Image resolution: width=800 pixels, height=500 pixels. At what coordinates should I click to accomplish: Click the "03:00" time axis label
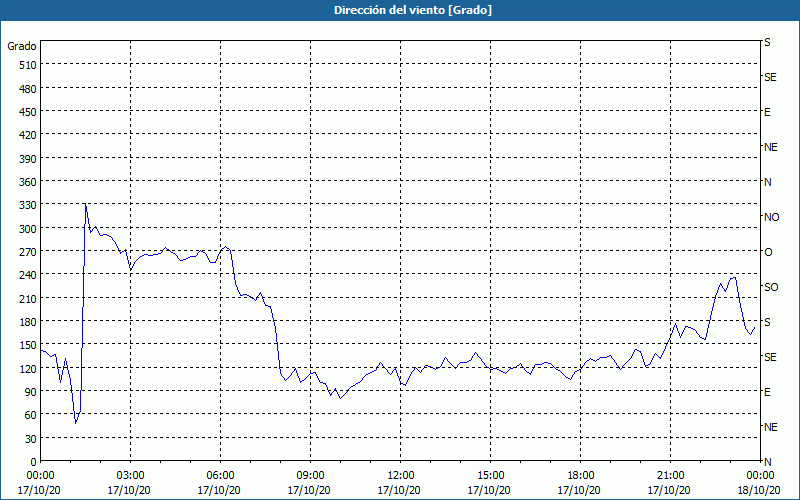[130, 476]
